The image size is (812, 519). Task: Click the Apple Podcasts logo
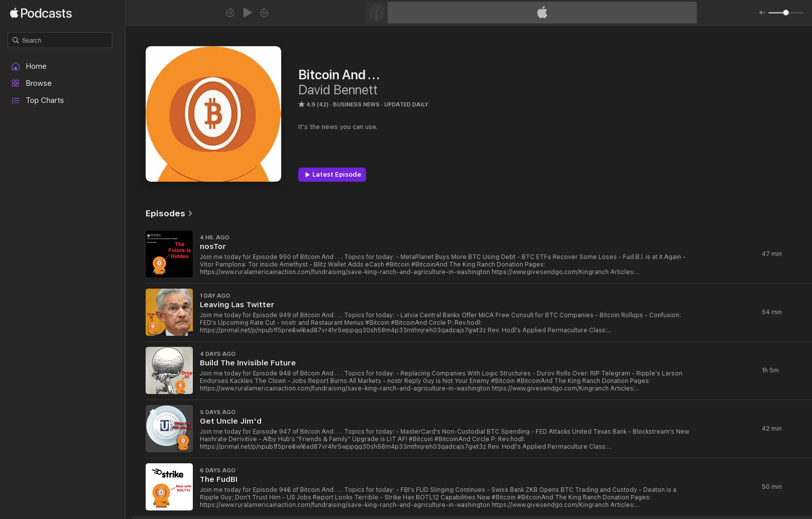pyautogui.click(x=41, y=14)
